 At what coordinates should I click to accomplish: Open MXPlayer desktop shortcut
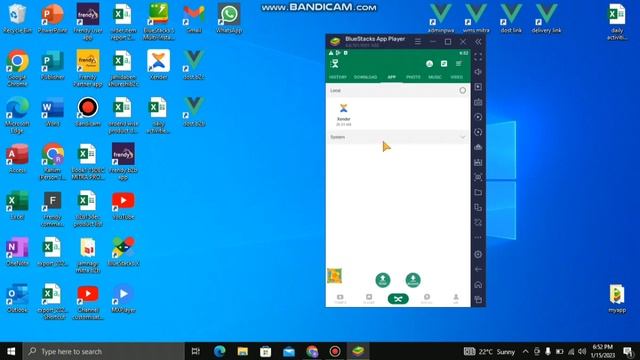click(123, 299)
